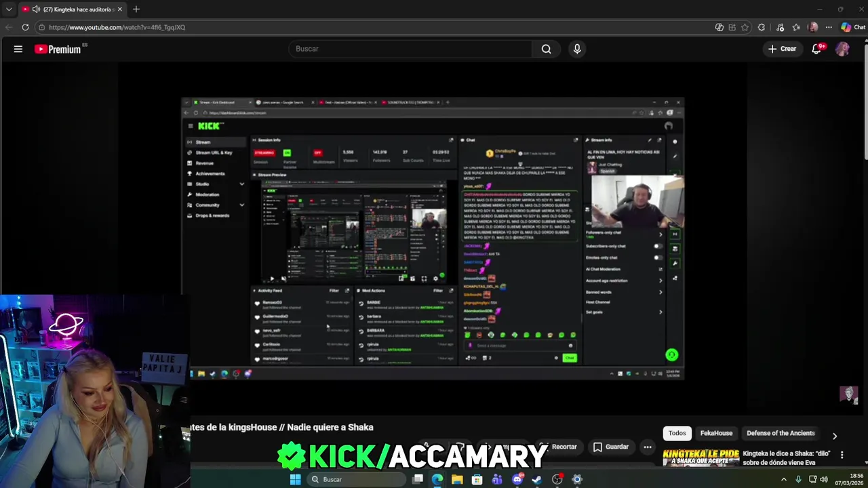
Task: Show more filter chips with right arrow
Action: point(835,436)
